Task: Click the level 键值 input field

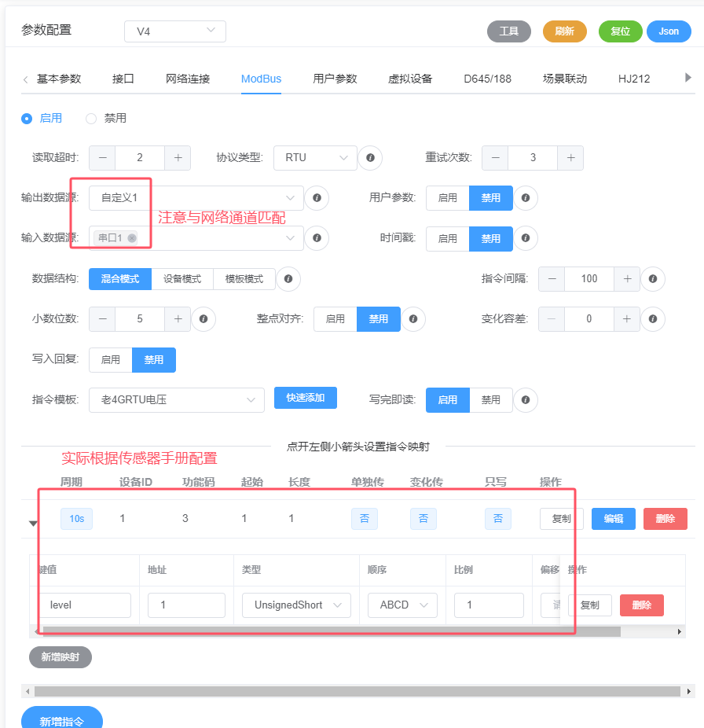Action: point(85,605)
